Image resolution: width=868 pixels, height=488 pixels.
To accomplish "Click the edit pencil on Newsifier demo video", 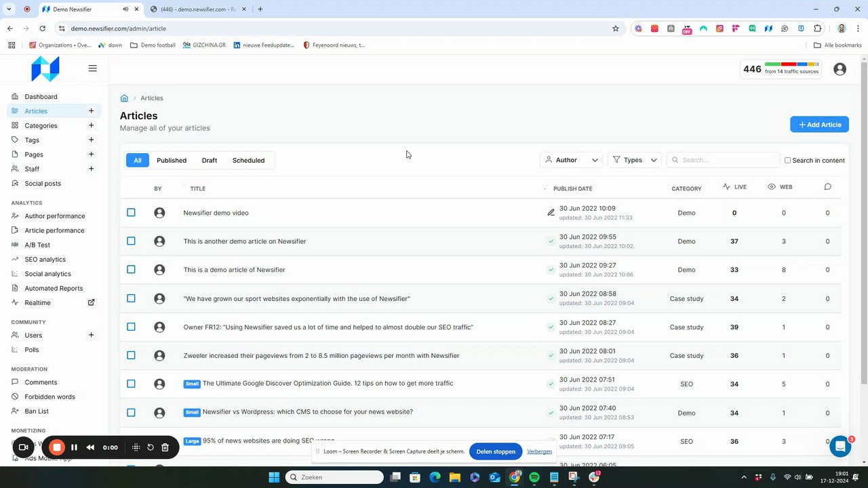I will point(551,213).
